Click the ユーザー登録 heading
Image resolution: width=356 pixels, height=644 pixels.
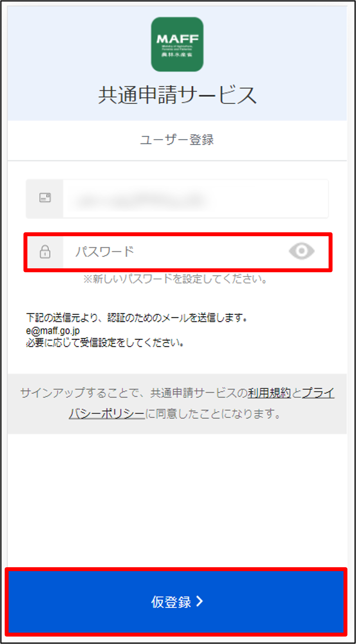177,139
